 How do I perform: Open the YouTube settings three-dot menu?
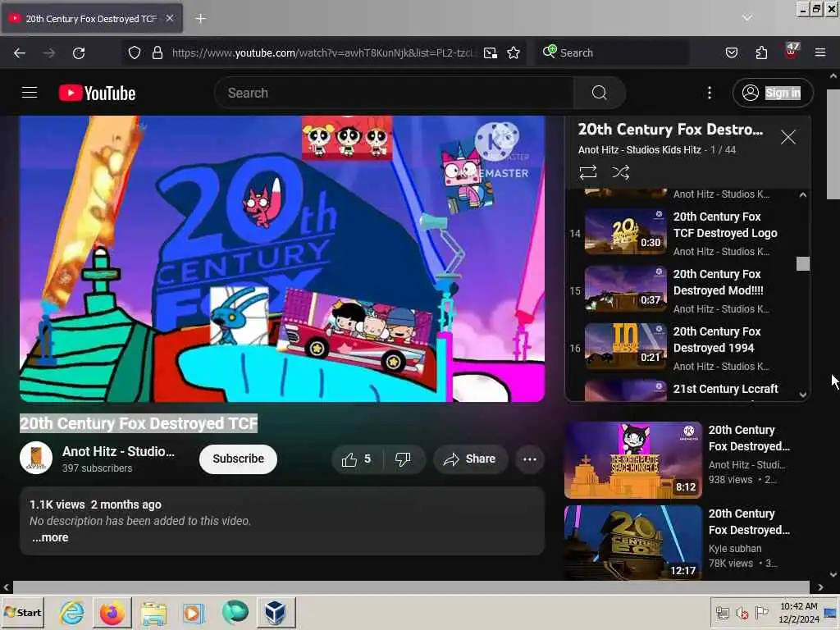[x=710, y=93]
